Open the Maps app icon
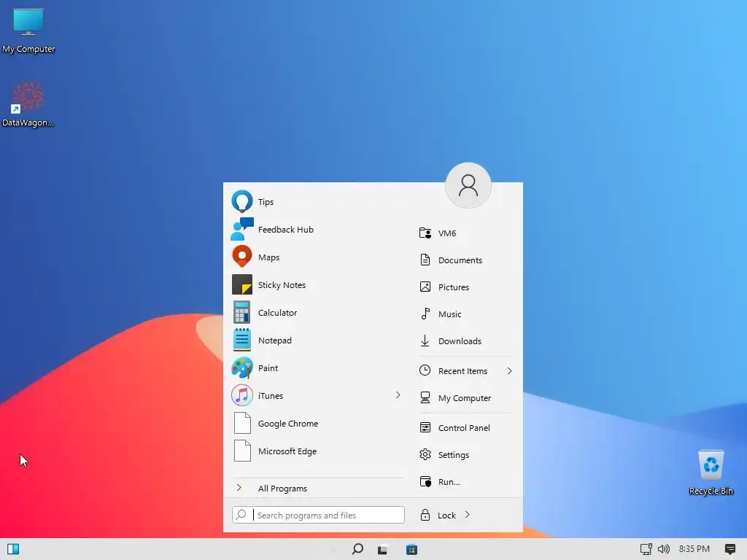This screenshot has height=560, width=747. (x=242, y=257)
